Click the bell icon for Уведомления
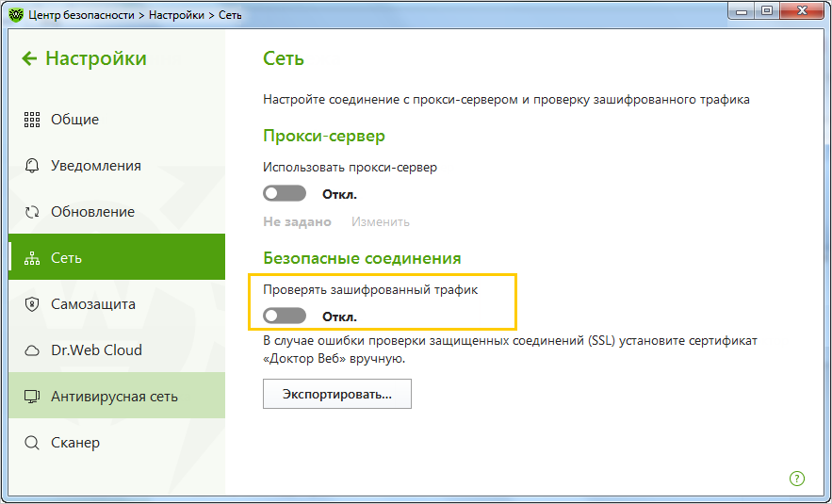This screenshot has height=504, width=832. tap(32, 166)
